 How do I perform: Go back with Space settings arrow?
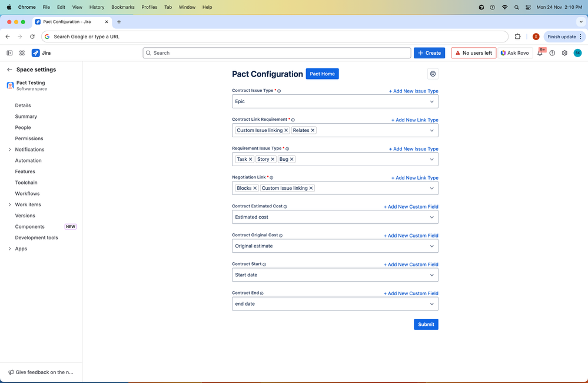click(10, 70)
